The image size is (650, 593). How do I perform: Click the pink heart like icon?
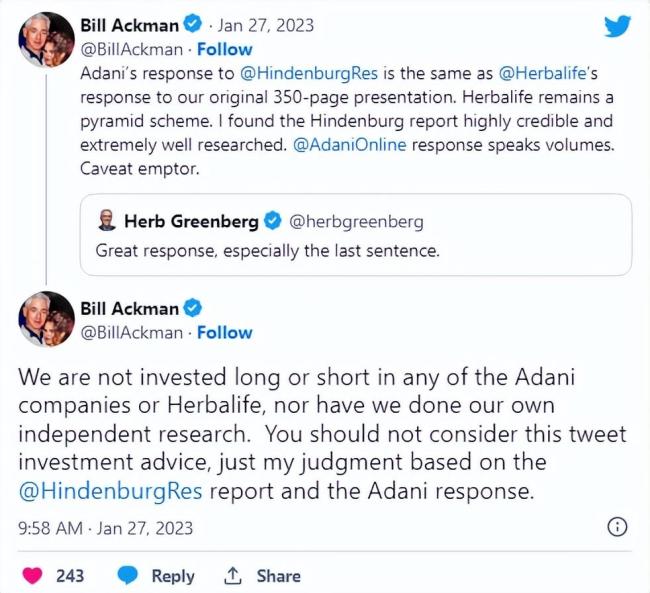coord(35,576)
